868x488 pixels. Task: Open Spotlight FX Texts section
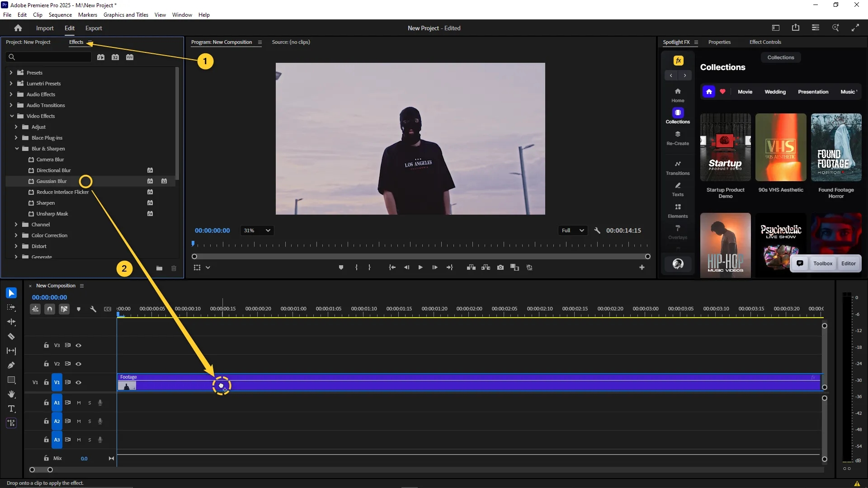click(678, 189)
